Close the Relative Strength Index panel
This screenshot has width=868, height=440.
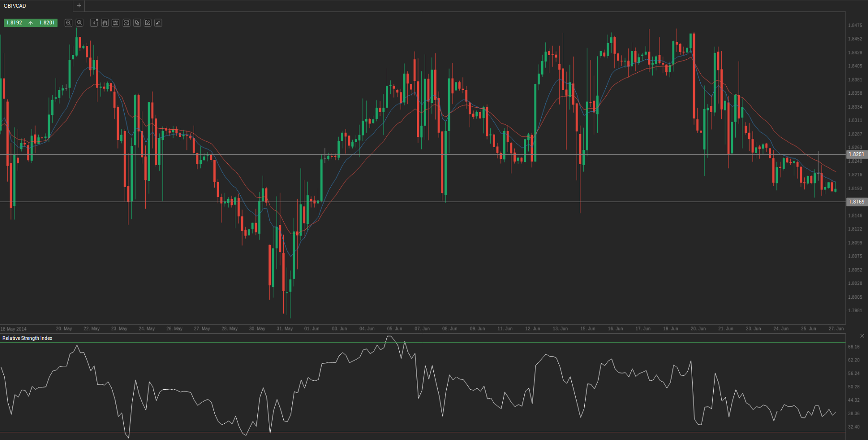[862, 336]
